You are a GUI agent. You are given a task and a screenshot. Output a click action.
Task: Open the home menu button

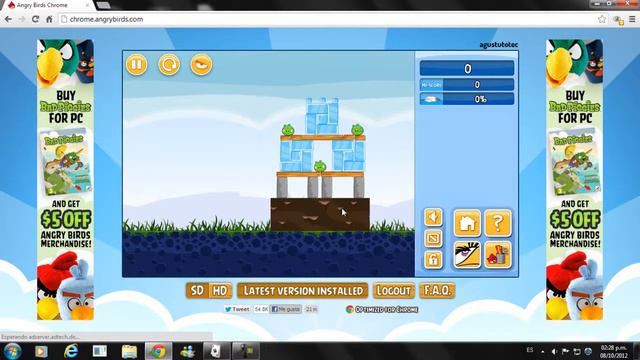(467, 223)
